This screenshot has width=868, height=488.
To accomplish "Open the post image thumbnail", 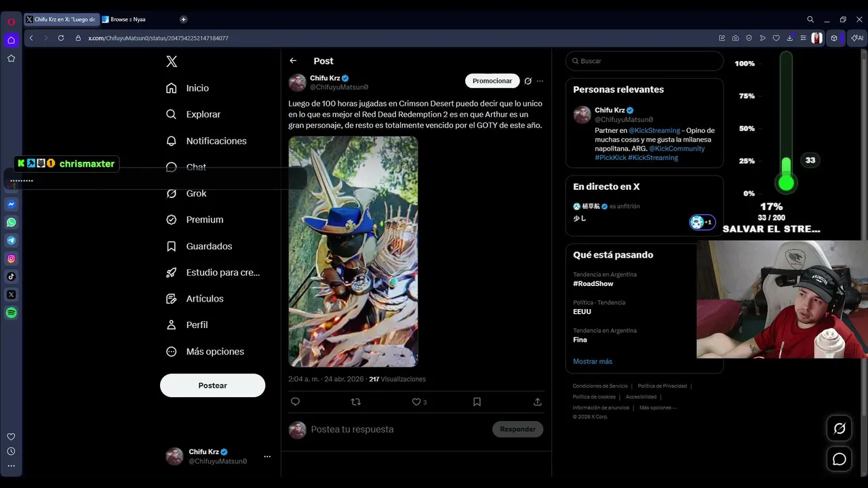I will (x=353, y=251).
